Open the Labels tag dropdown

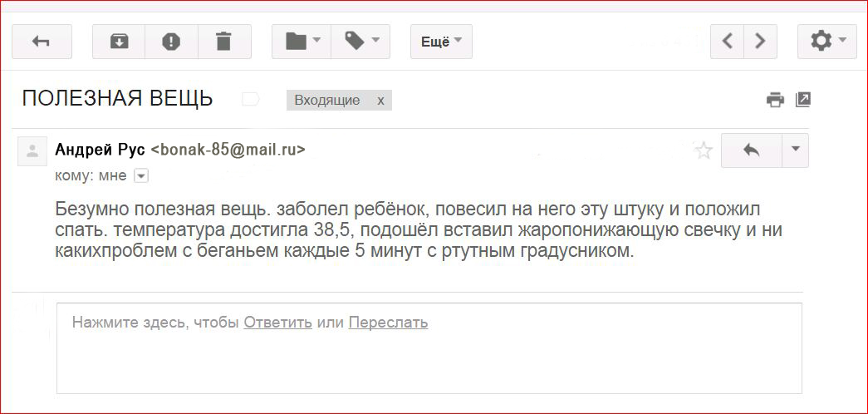[x=360, y=42]
